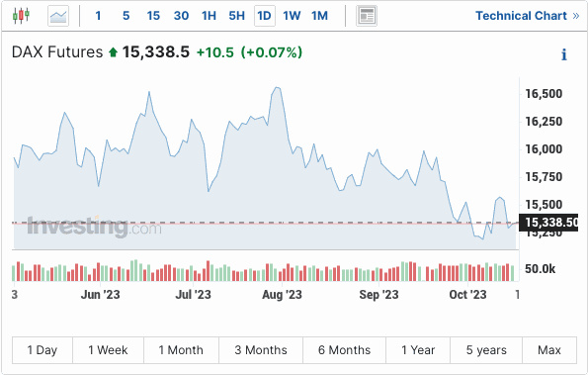
Task: Set range to 6 Months
Action: click(x=344, y=350)
